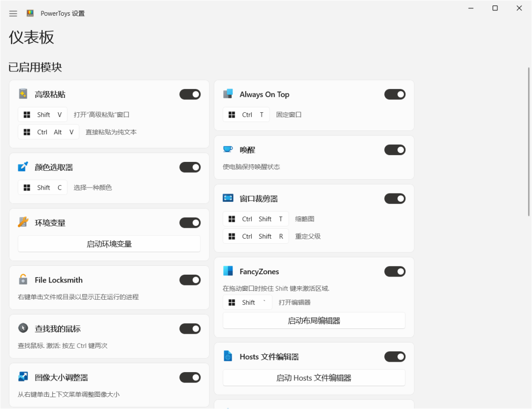Click 右键单击文件或目录以显示正在运行的进程 text
532x409 pixels.
pos(78,297)
